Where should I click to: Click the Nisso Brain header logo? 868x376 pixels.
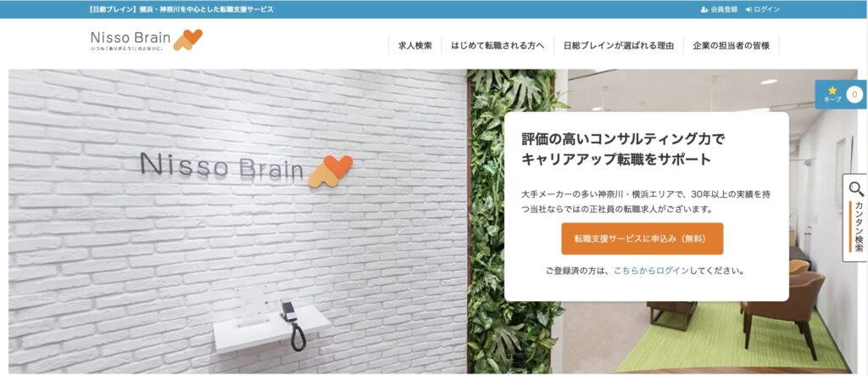pos(146,40)
